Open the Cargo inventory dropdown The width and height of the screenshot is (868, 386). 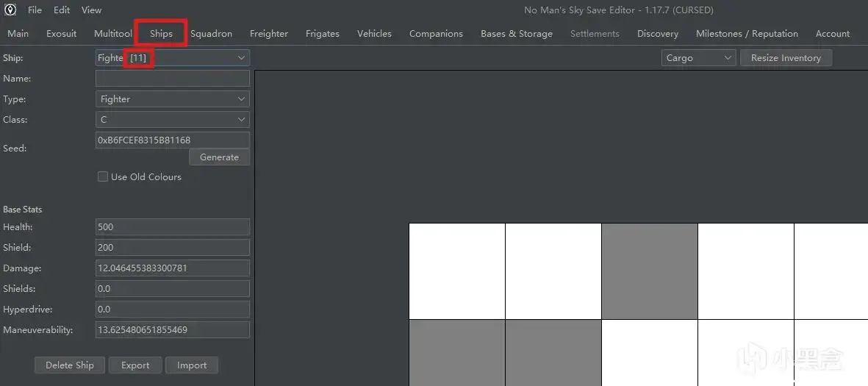(x=698, y=57)
